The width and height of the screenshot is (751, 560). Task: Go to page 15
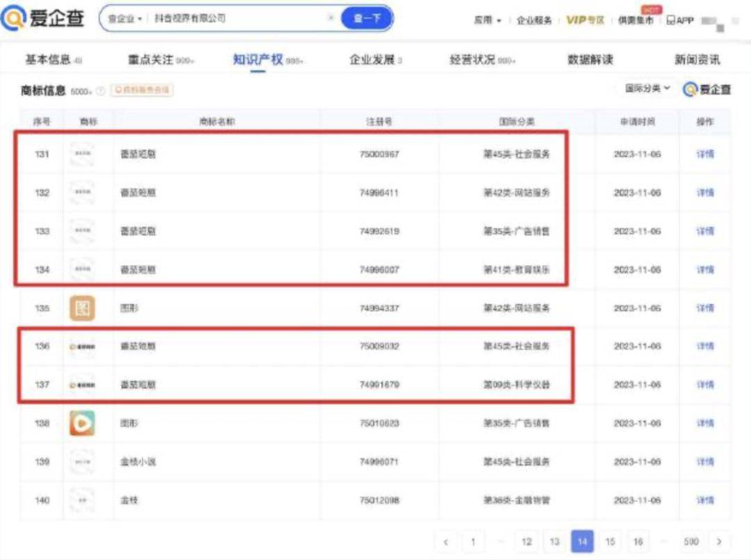point(610,542)
